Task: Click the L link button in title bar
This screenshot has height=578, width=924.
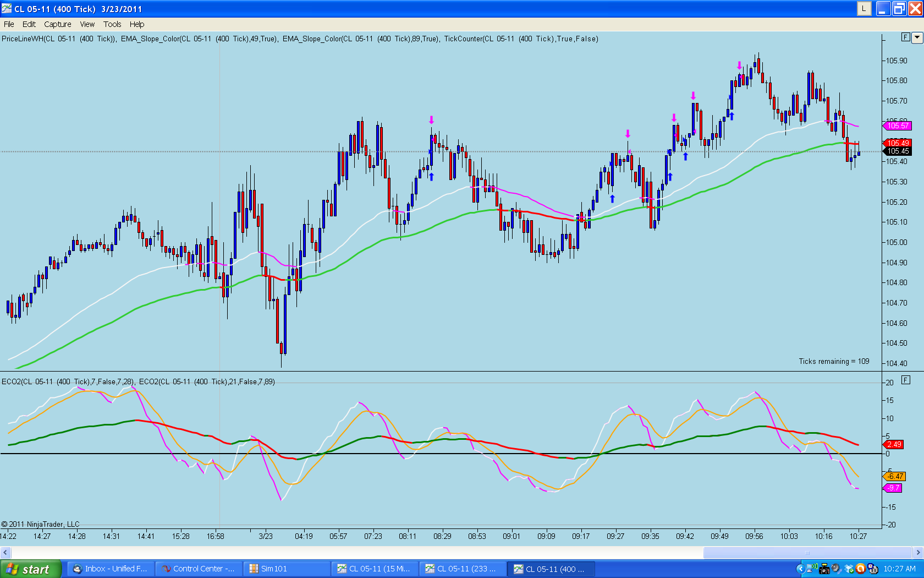Action: pyautogui.click(x=864, y=9)
